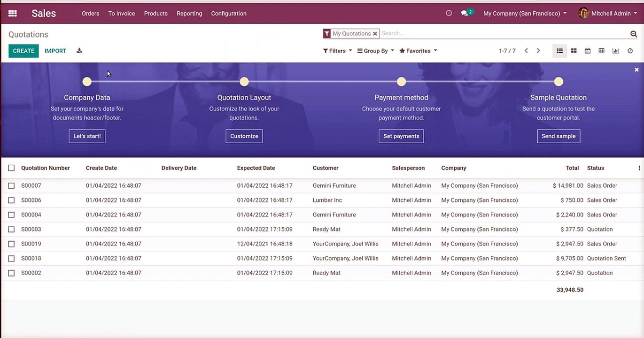The height and width of the screenshot is (338, 644).
Task: Sort by Expected Date column header
Action: point(256,168)
